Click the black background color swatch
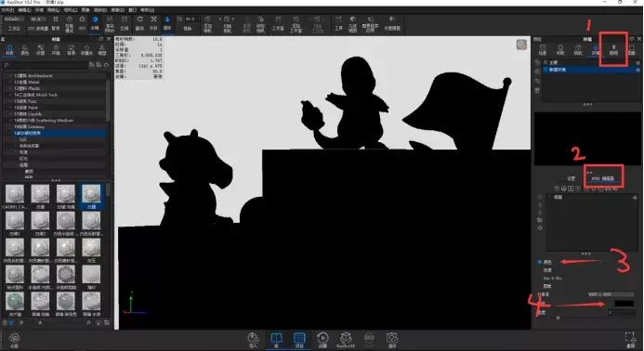 [x=624, y=304]
